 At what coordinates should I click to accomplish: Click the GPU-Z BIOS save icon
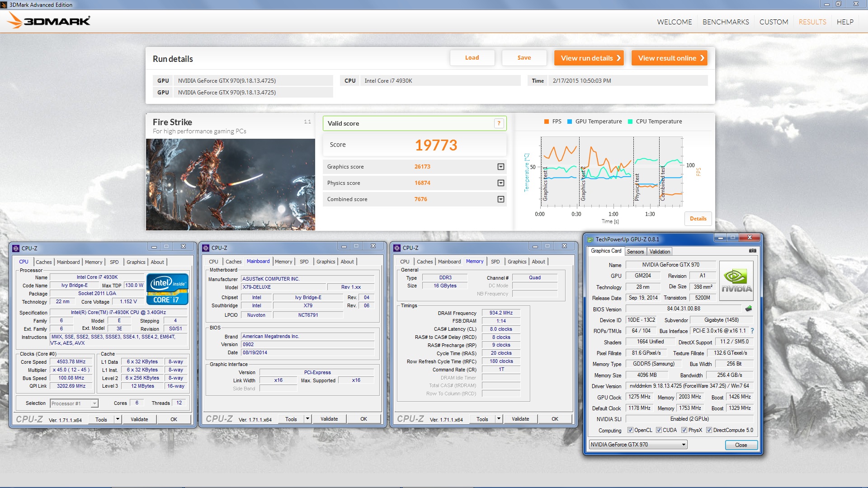coord(749,309)
